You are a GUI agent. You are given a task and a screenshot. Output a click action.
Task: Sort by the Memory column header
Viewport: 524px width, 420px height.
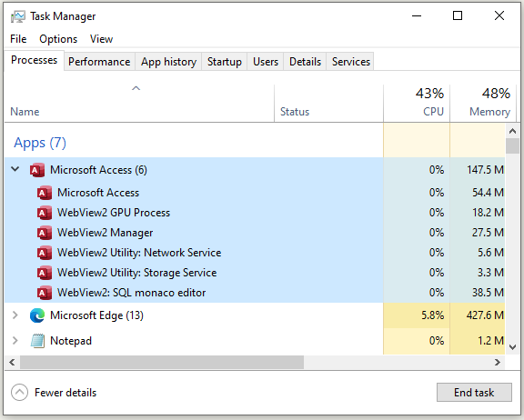[x=483, y=104]
